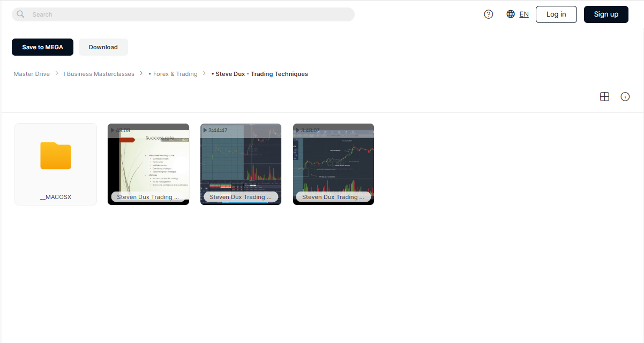Click the globe language icon
The width and height of the screenshot is (644, 343).
511,14
